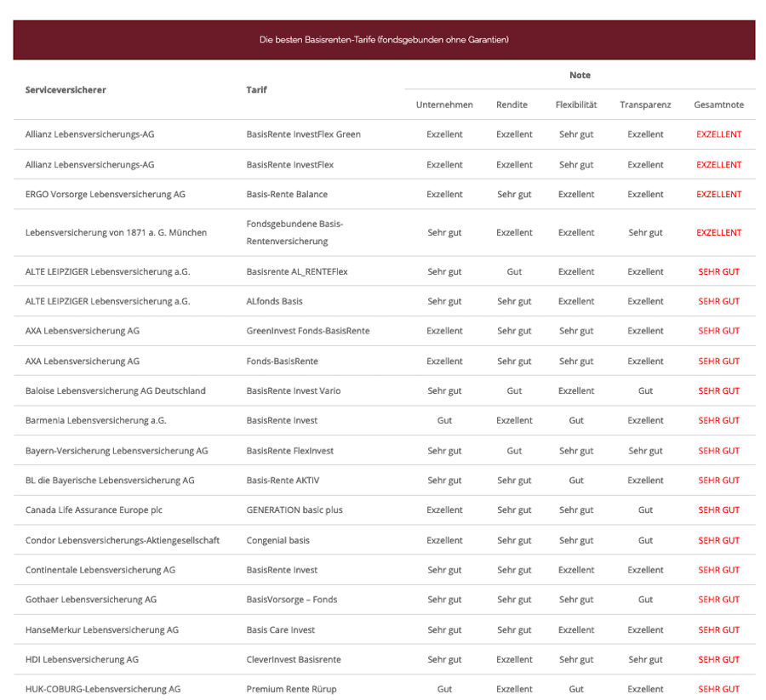Select the "Serviceversicherer" column header
The image size is (766, 700).
click(66, 90)
